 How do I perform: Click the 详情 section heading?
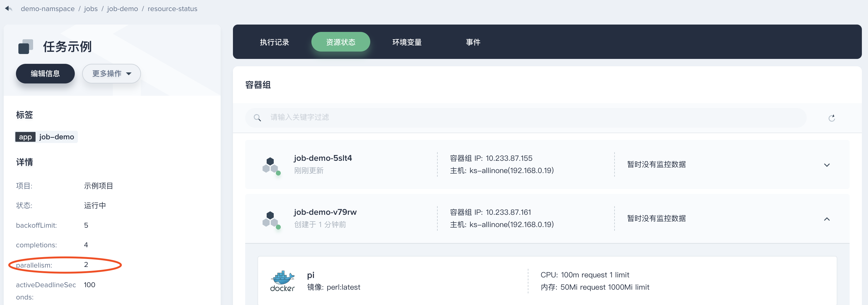[24, 162]
